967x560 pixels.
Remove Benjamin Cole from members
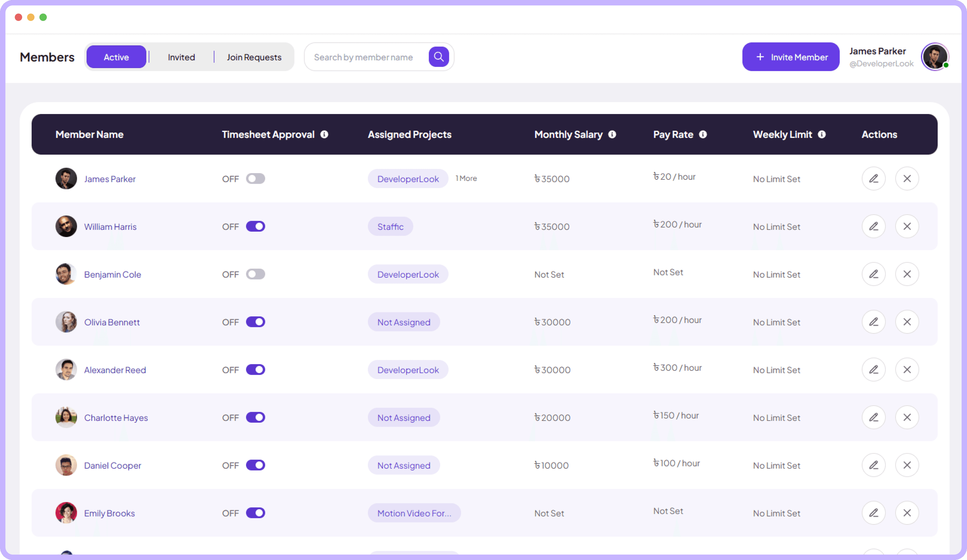point(907,274)
